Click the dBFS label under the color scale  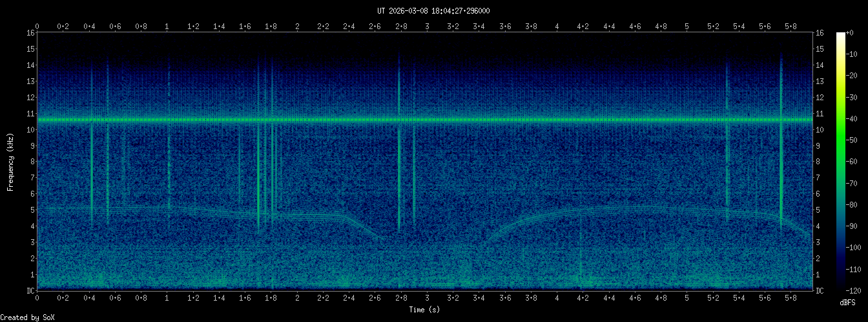point(849,302)
